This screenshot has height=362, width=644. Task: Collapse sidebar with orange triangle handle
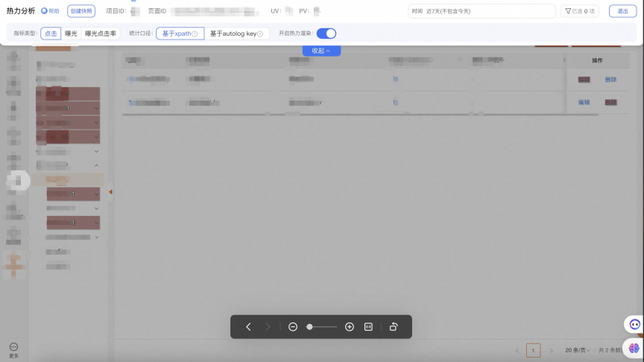point(110,192)
